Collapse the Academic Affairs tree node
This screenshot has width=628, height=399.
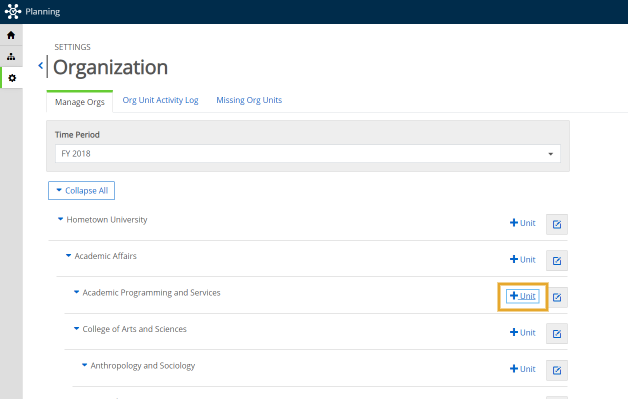pos(68,255)
